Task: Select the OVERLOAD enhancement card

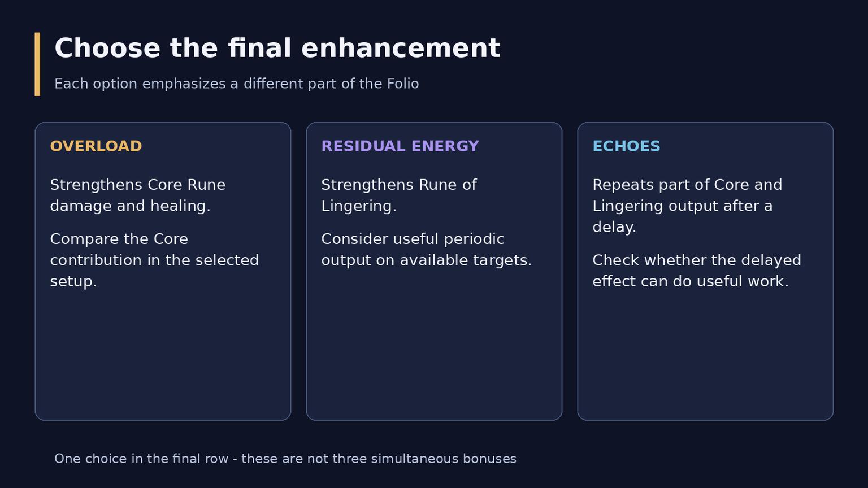Action: pyautogui.click(x=163, y=271)
